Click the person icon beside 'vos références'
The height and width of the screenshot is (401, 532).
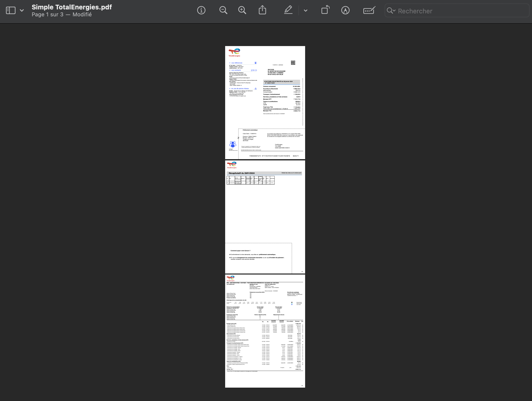click(256, 63)
